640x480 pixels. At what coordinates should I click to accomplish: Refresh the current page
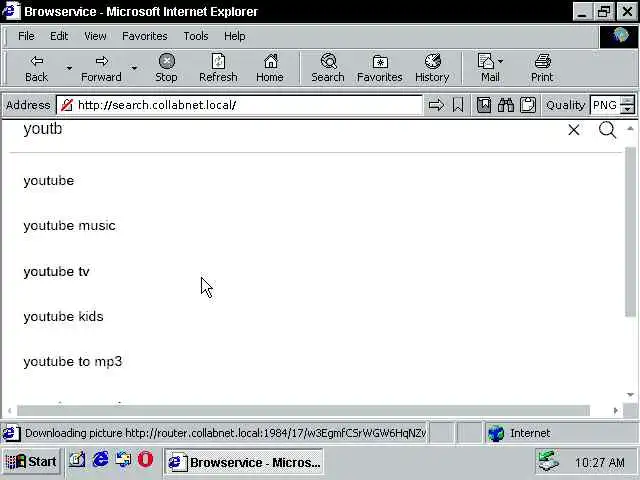pyautogui.click(x=218, y=68)
